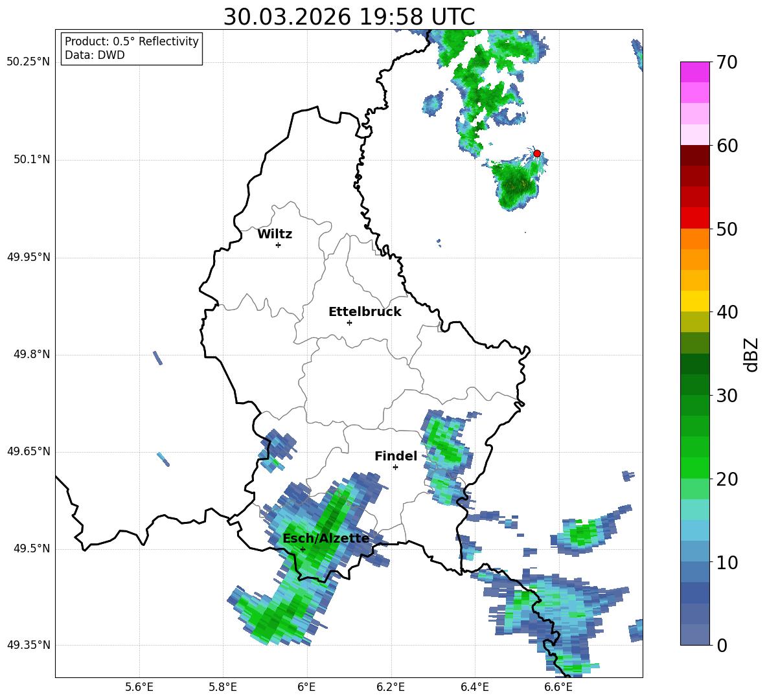This screenshot has height=700, width=767.
Task: Click the Data: DWD text
Action: point(95,55)
